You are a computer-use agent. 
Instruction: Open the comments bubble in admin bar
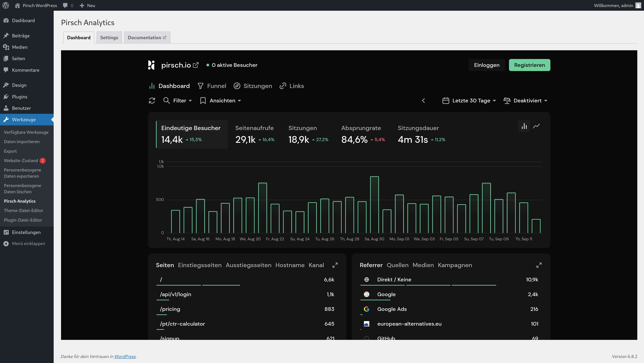(x=65, y=5)
